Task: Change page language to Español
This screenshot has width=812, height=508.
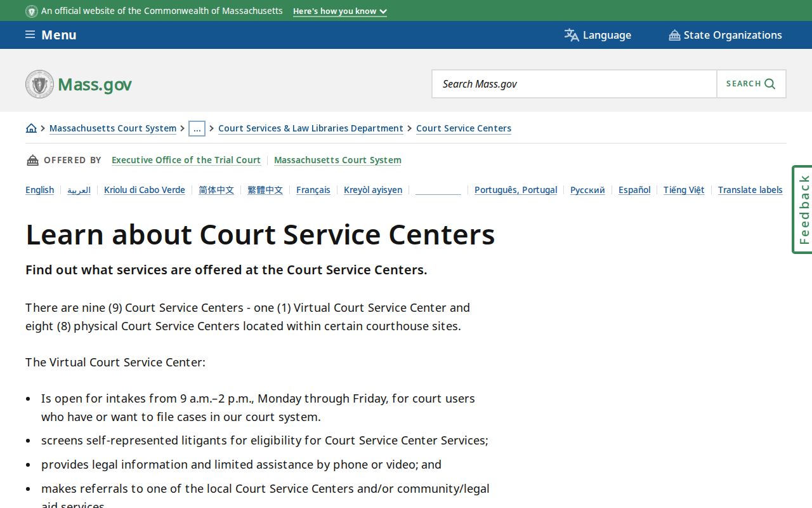Action: coord(634,190)
